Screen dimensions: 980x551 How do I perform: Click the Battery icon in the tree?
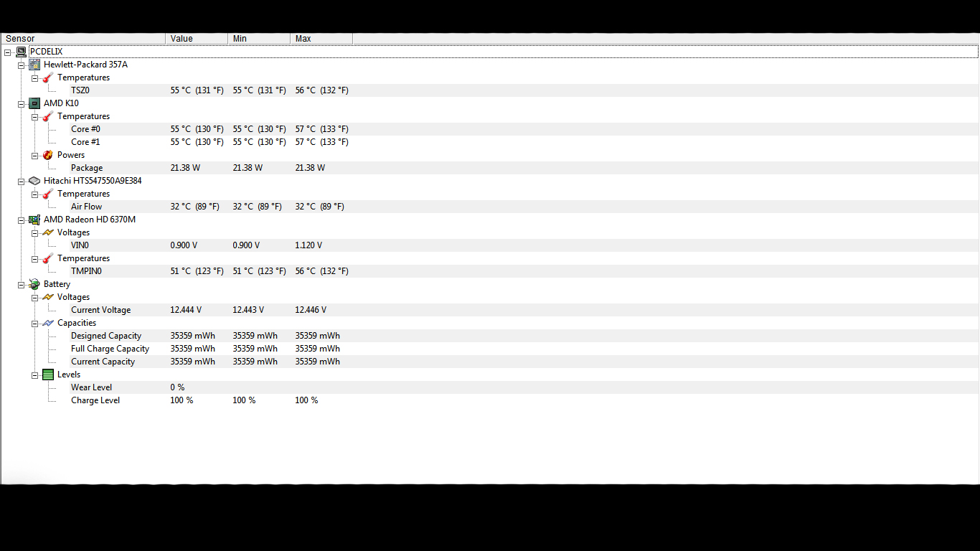coord(34,284)
